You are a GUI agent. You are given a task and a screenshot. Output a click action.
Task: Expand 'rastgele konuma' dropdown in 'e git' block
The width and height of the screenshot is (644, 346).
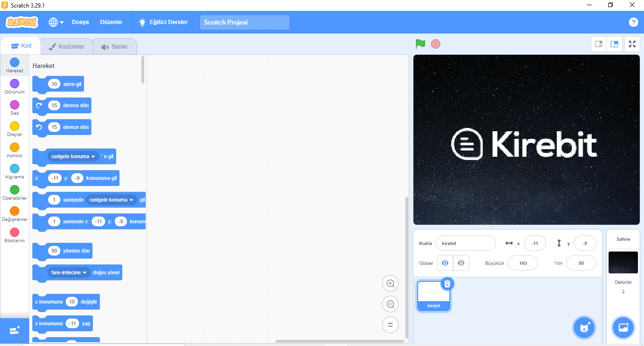(73, 156)
